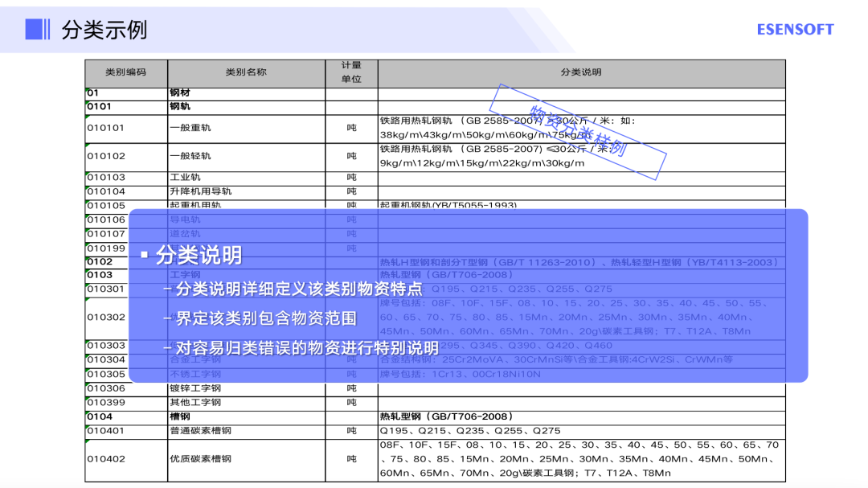Click description 起重机钢轨(YB/T5055-1993)
The width and height of the screenshot is (868, 488).
tap(448, 206)
